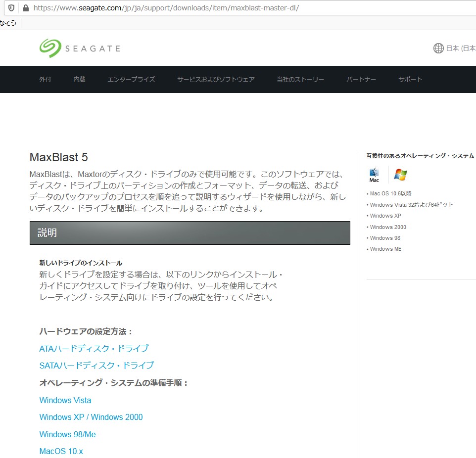Click the globe region selector icon
The image size is (476, 458).
pos(438,48)
